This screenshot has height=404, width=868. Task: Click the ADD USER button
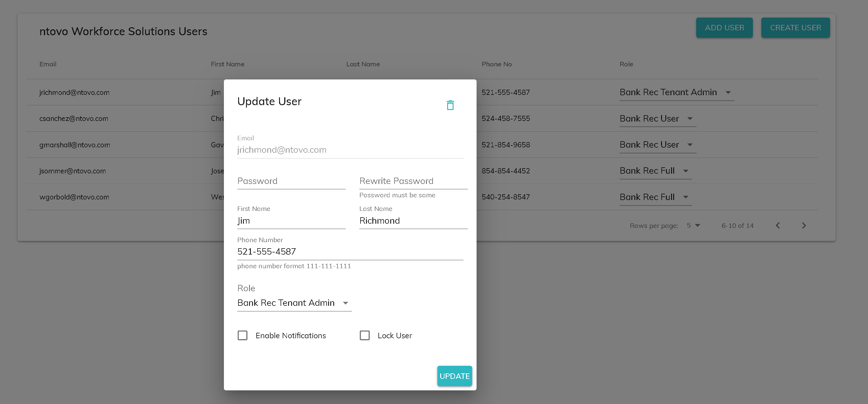point(724,28)
